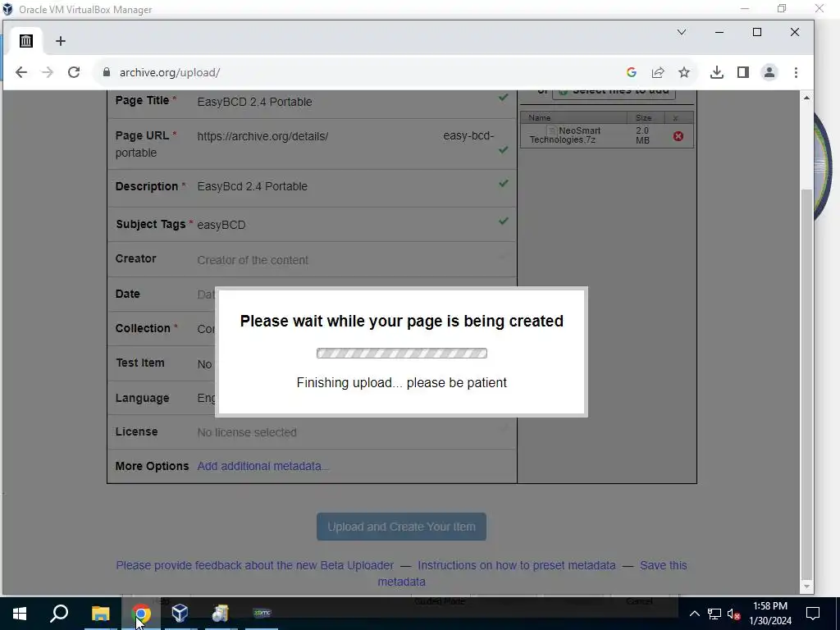View site information via lock icon
Image resolution: width=840 pixels, height=630 pixels.
click(106, 72)
